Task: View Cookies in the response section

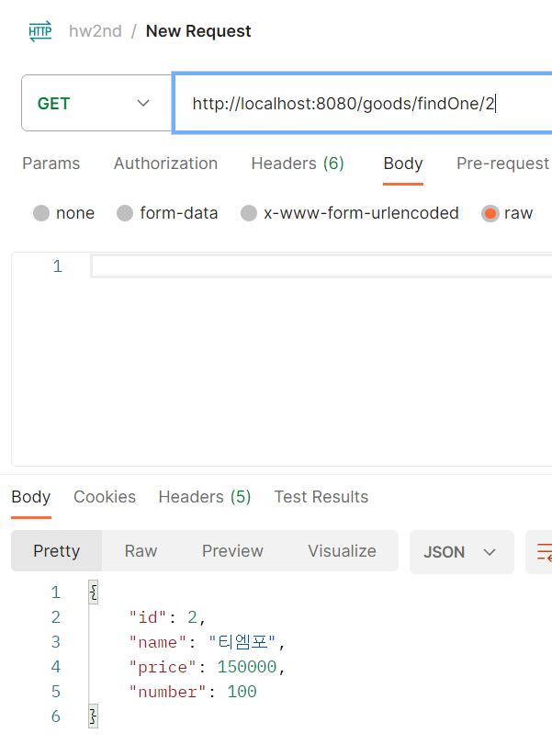Action: (x=104, y=497)
